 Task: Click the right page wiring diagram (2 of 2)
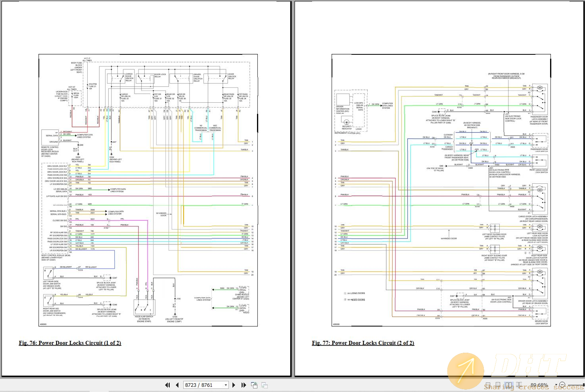click(441, 190)
